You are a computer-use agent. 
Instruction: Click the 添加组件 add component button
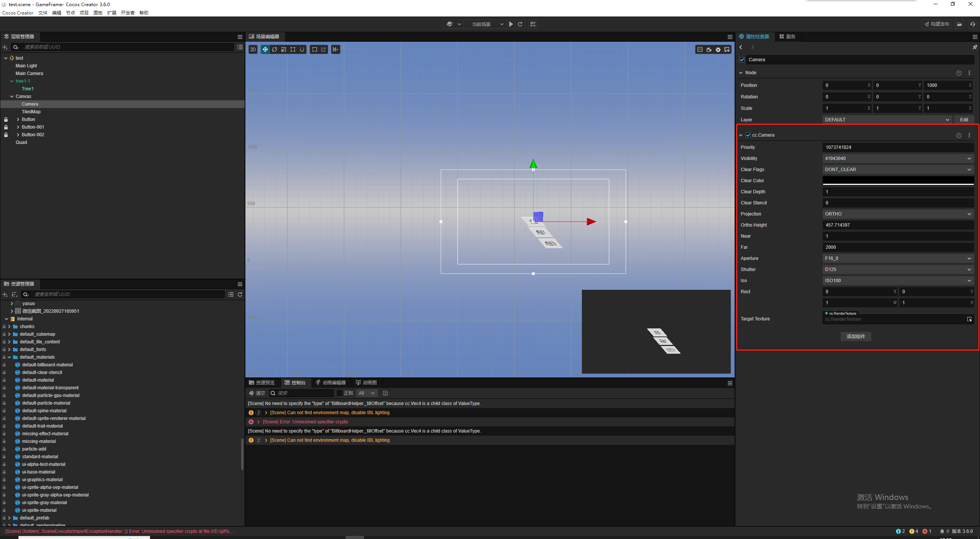(856, 336)
